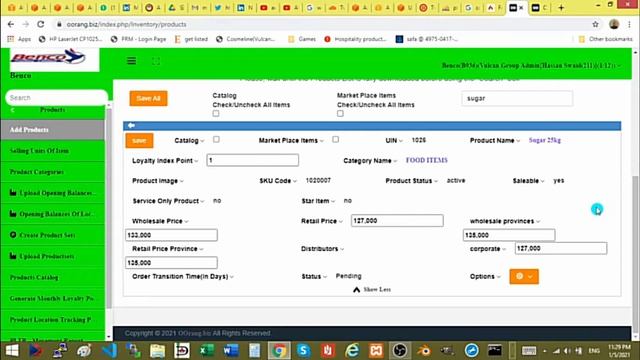Click the corporate price field 127,000
640x360 pixels.
(x=561, y=249)
